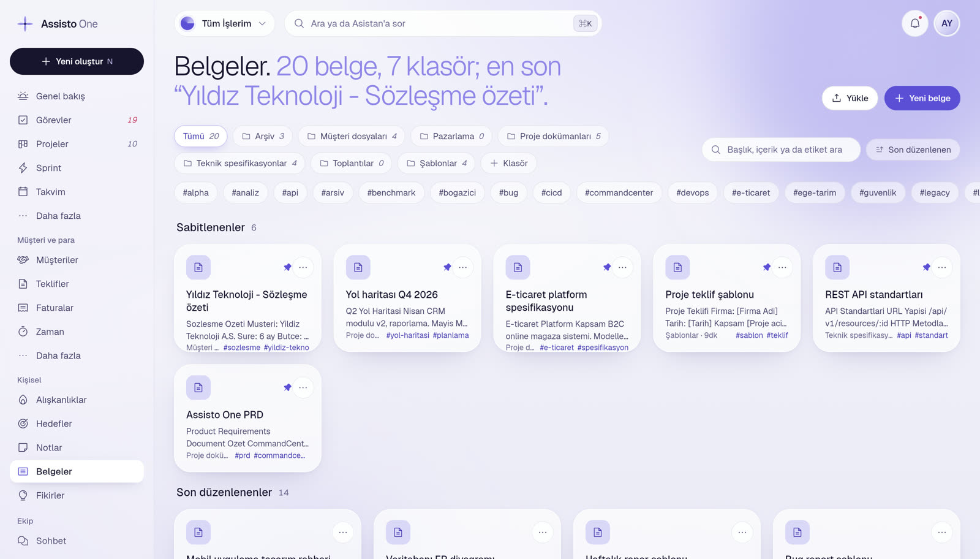
Task: Open Sprint in the sidebar
Action: 77,168
